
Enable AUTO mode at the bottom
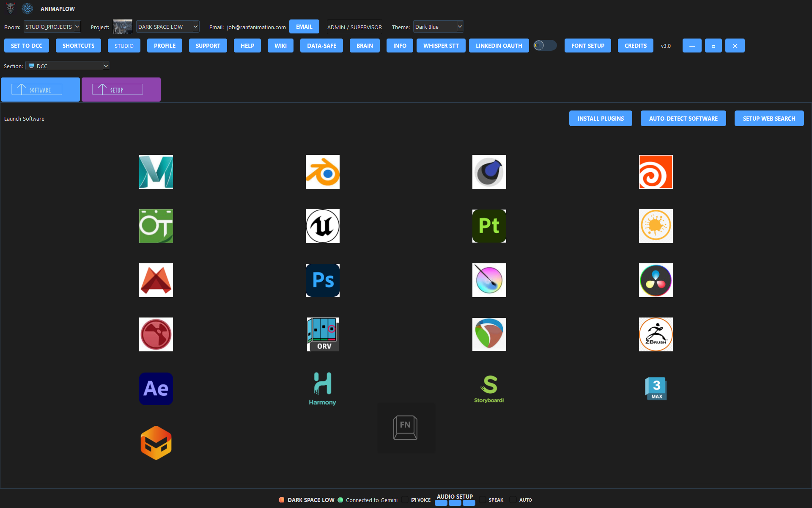pos(512,500)
